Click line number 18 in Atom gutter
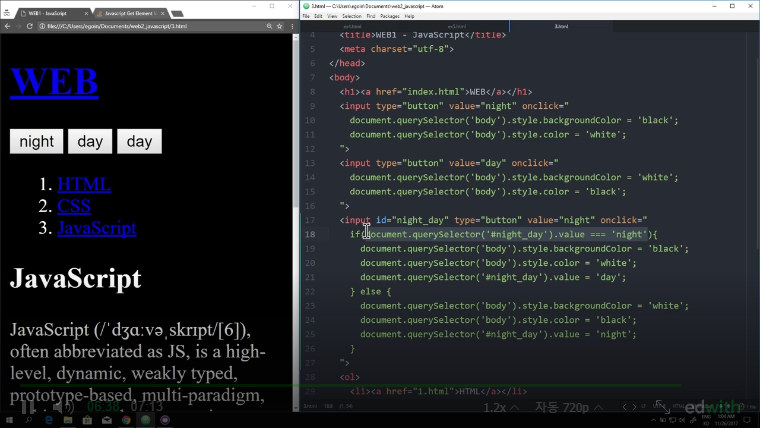 (x=310, y=234)
